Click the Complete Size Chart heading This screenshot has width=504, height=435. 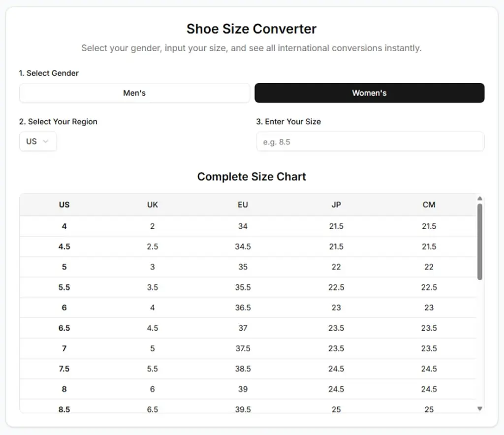click(252, 177)
